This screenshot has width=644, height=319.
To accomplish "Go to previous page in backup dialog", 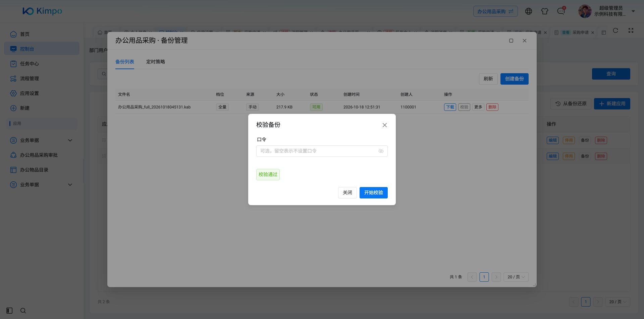I will pos(472,277).
